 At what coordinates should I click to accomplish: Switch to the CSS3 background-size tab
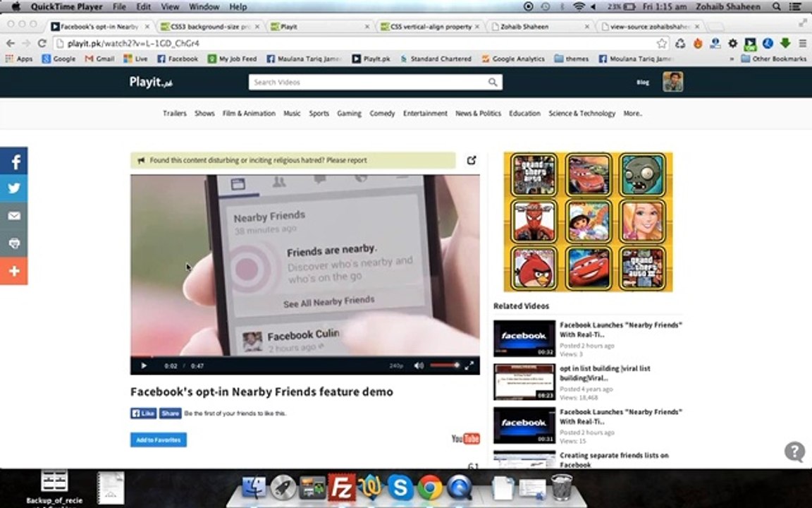tap(210, 26)
